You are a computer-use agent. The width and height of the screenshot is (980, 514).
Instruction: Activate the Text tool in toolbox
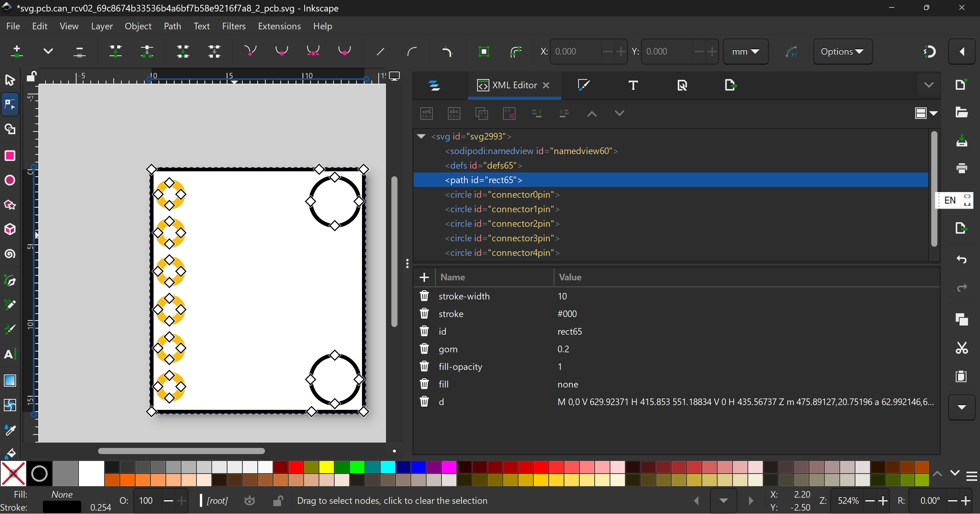point(9,354)
